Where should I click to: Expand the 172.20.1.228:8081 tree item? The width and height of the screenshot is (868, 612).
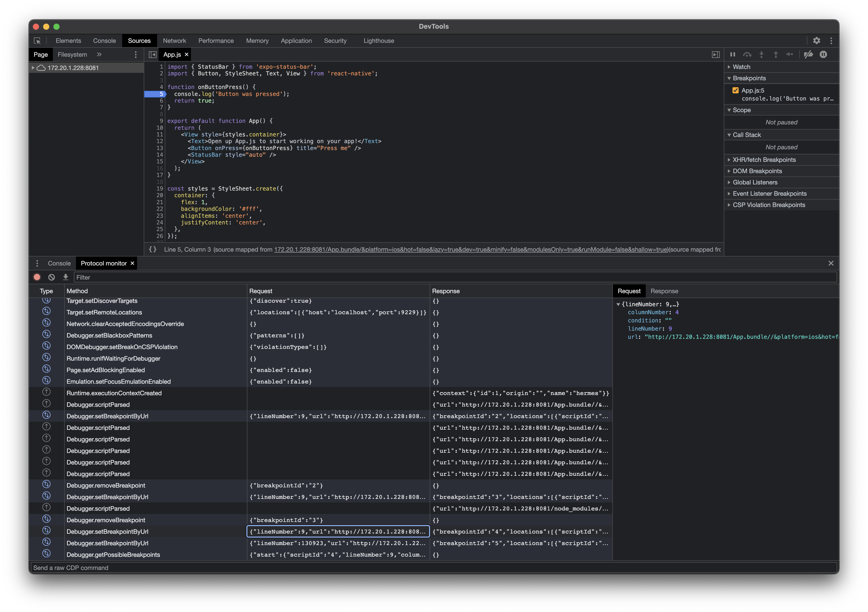click(x=33, y=68)
